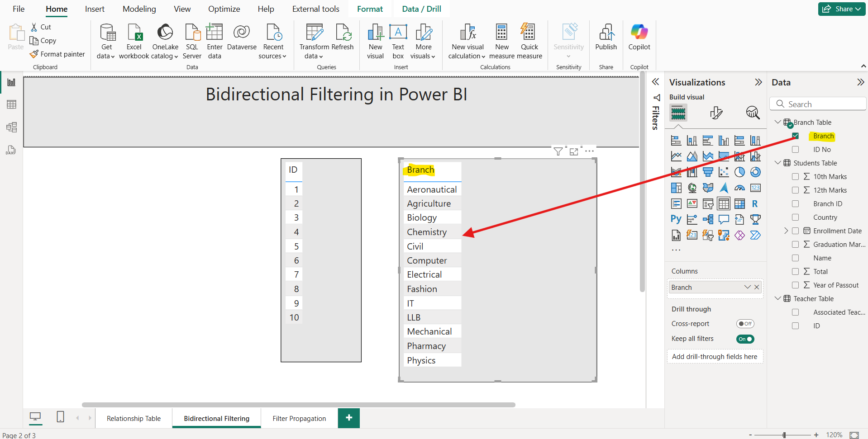Toggle Keep all filters off
The height and width of the screenshot is (439, 868).
tap(745, 339)
